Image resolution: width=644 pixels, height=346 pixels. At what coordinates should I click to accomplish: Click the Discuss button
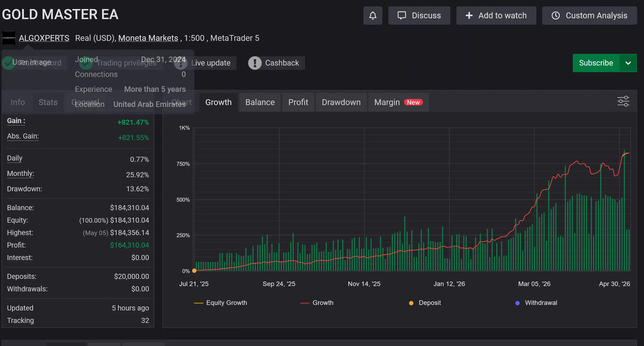[x=419, y=16]
